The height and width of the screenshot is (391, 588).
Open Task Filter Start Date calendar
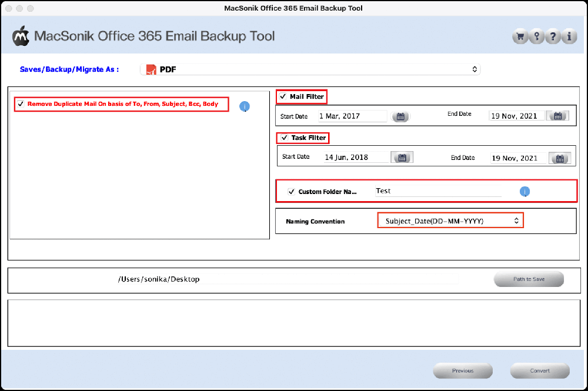402,158
